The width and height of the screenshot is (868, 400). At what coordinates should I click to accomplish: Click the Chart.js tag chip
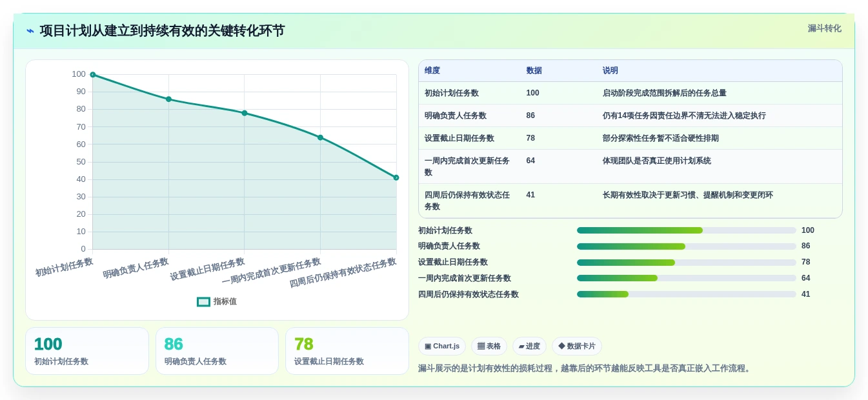coord(442,346)
